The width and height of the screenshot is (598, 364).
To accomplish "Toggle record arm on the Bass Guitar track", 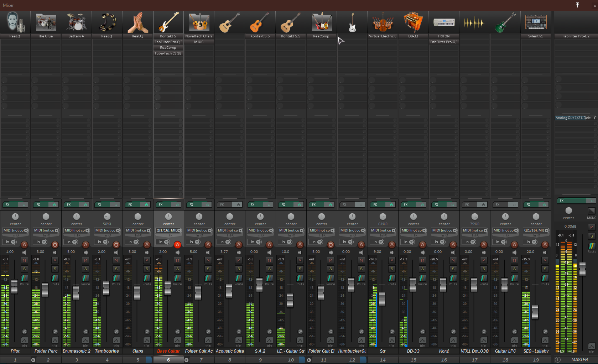I will pyautogui.click(x=177, y=245).
